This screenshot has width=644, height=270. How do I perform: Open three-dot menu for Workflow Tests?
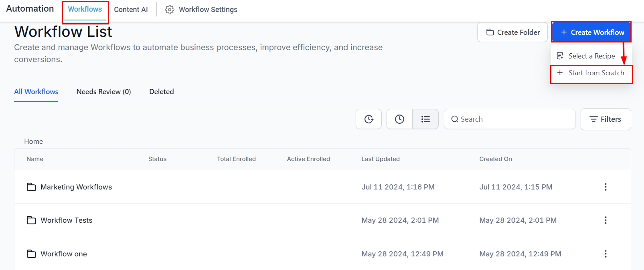click(606, 220)
